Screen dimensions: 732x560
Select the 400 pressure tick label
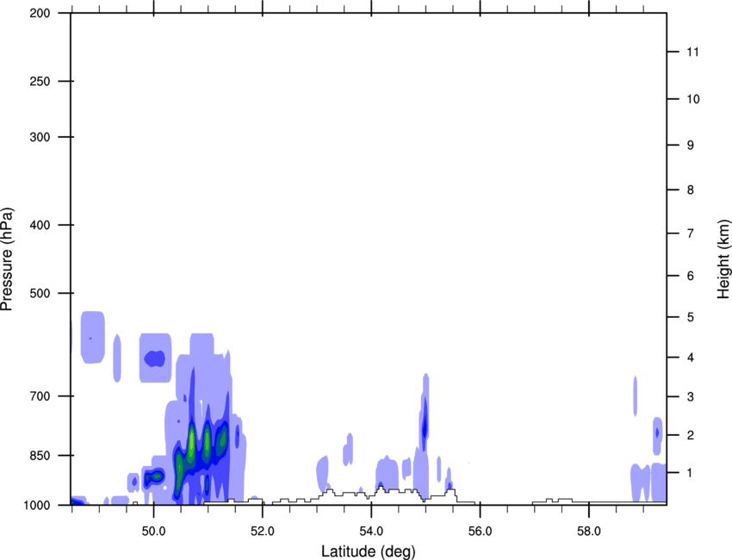click(40, 225)
